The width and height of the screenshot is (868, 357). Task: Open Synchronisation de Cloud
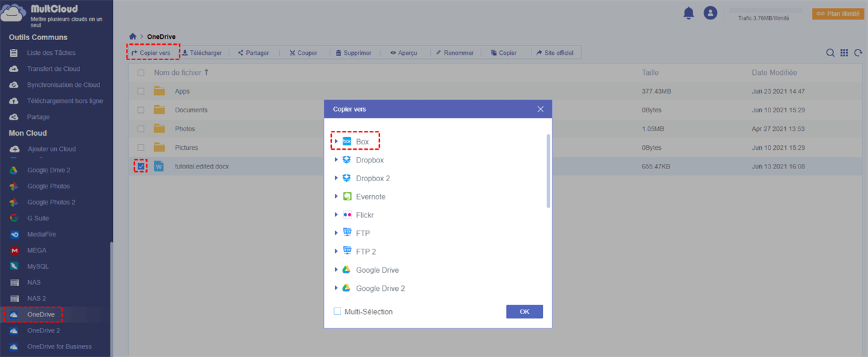pyautogui.click(x=63, y=85)
